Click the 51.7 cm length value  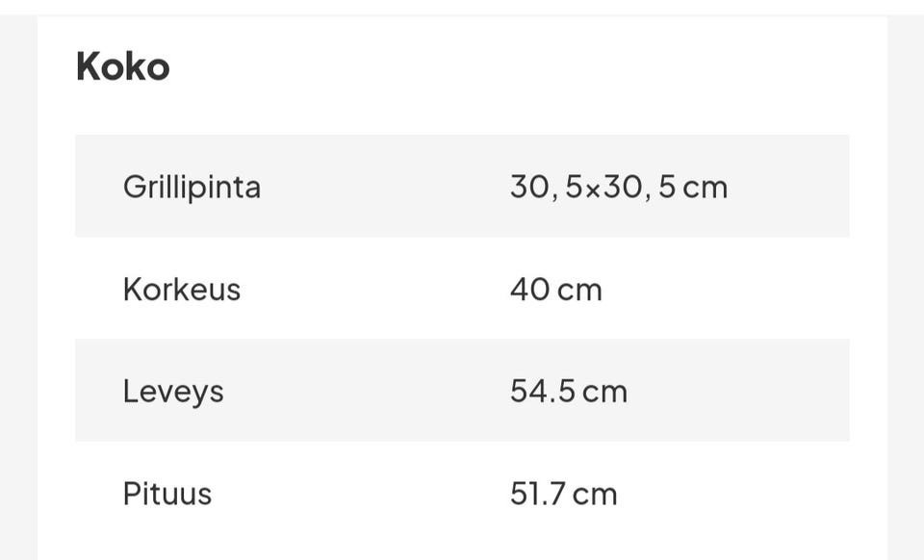click(563, 494)
